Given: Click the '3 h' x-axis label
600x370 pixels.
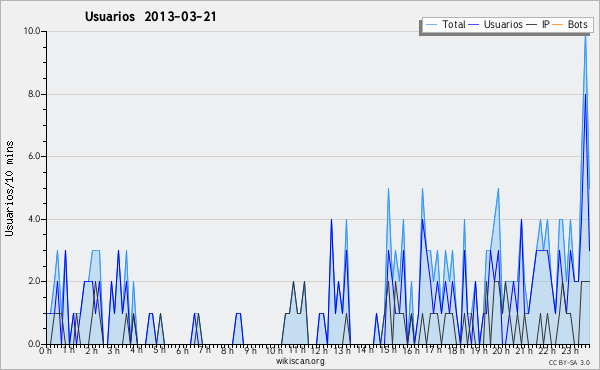Looking at the screenshot, I should click(113, 351).
